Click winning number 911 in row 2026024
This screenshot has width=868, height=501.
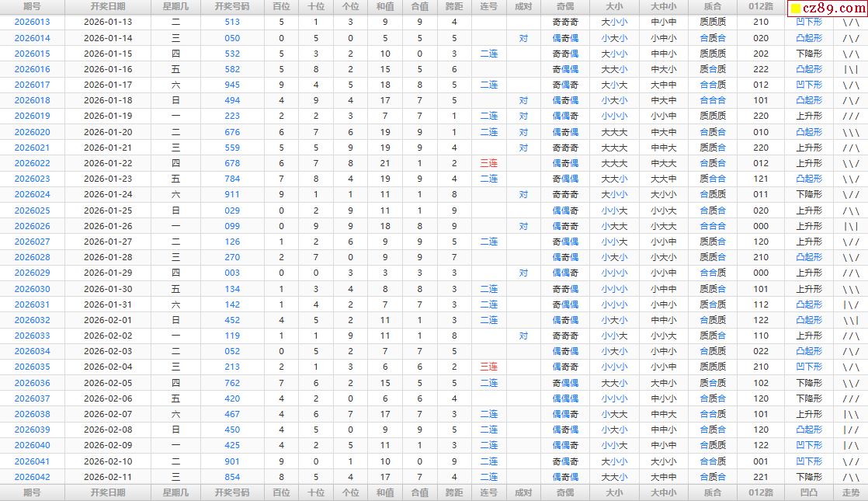(232, 195)
